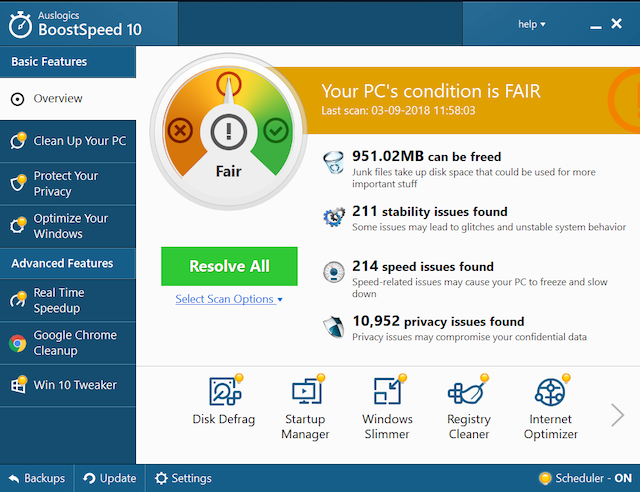Click 211 stability issues found text

click(430, 211)
